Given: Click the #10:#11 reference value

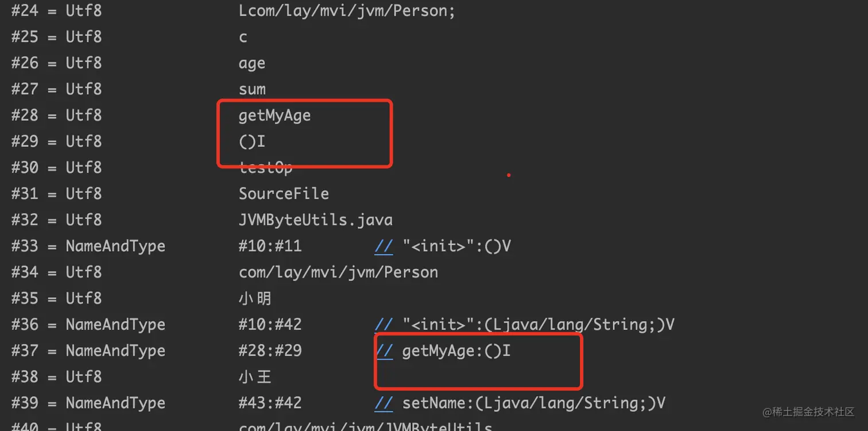Looking at the screenshot, I should pos(270,247).
